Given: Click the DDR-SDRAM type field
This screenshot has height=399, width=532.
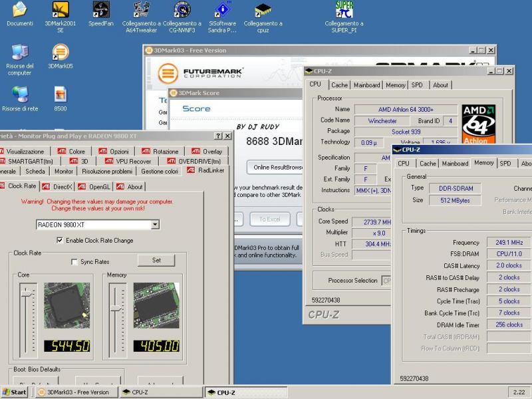Looking at the screenshot, I should coord(456,188).
